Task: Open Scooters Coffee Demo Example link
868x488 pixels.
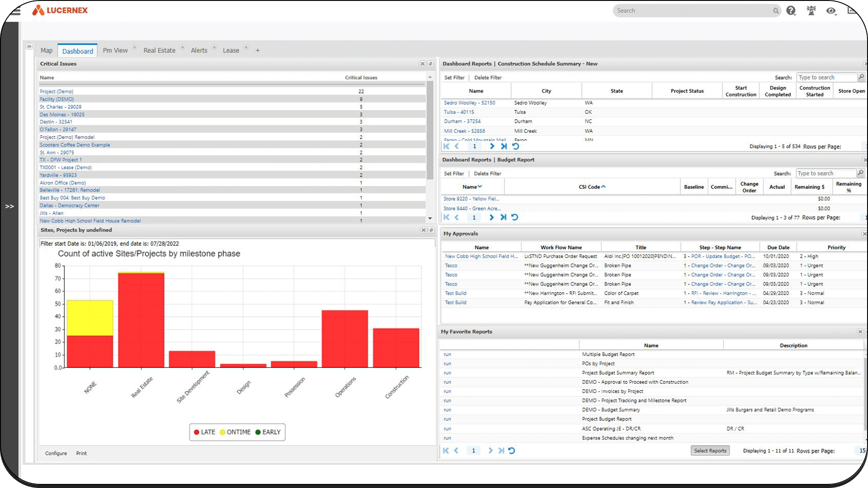Action: tap(75, 145)
